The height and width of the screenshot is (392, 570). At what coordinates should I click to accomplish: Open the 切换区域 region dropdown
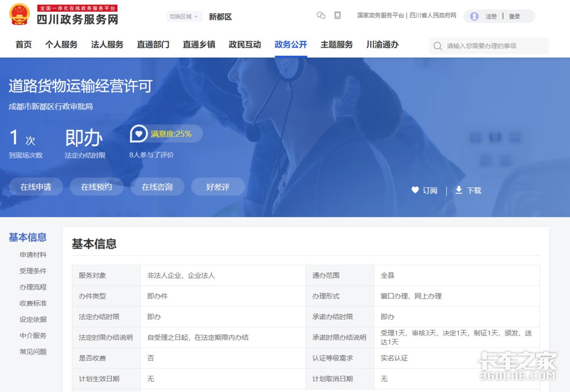click(184, 16)
